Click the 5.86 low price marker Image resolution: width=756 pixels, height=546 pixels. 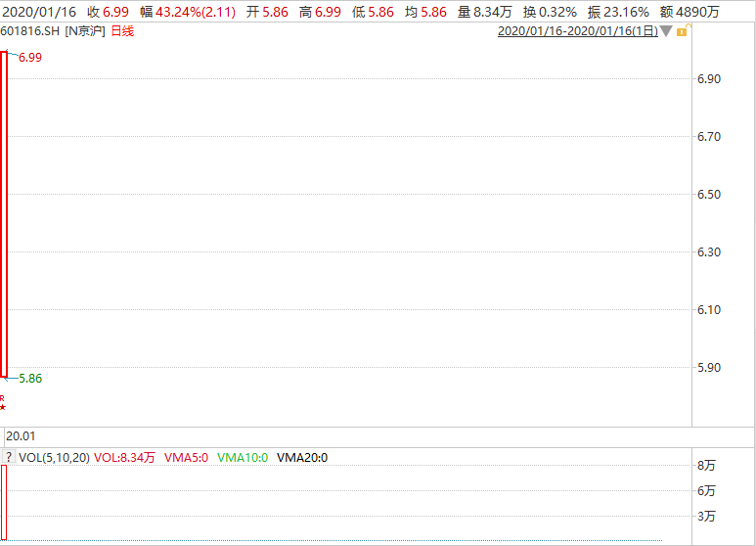pyautogui.click(x=30, y=378)
